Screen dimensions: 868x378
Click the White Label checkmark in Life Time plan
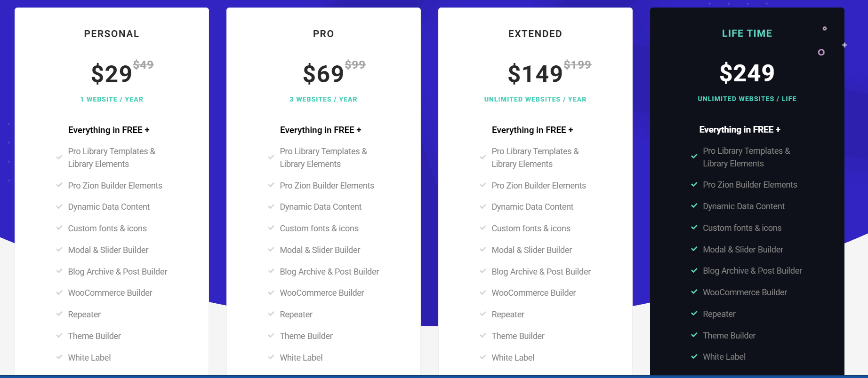pyautogui.click(x=694, y=356)
